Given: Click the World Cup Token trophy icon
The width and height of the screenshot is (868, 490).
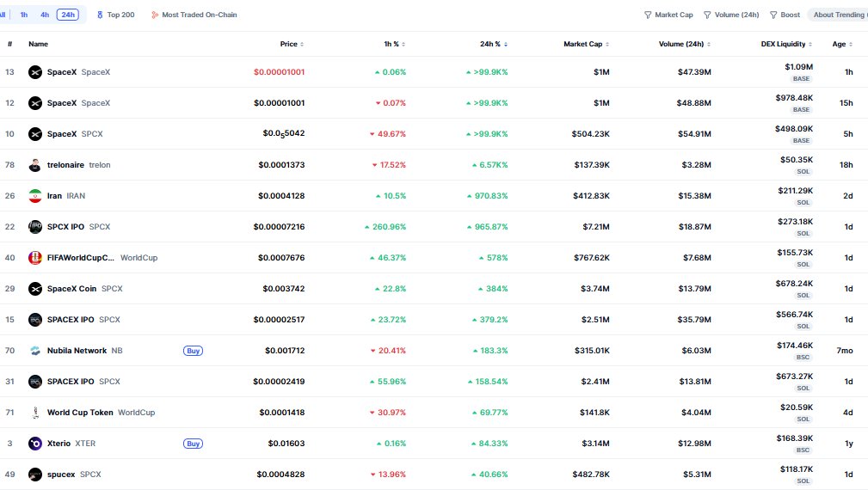Looking at the screenshot, I should coord(35,413).
